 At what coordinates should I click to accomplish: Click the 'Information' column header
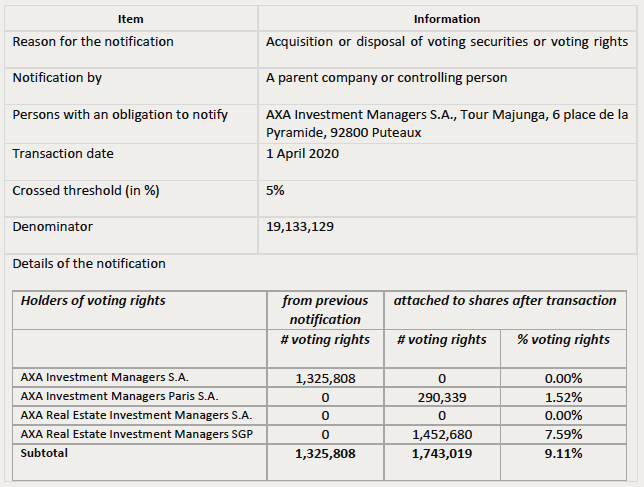[x=447, y=19]
